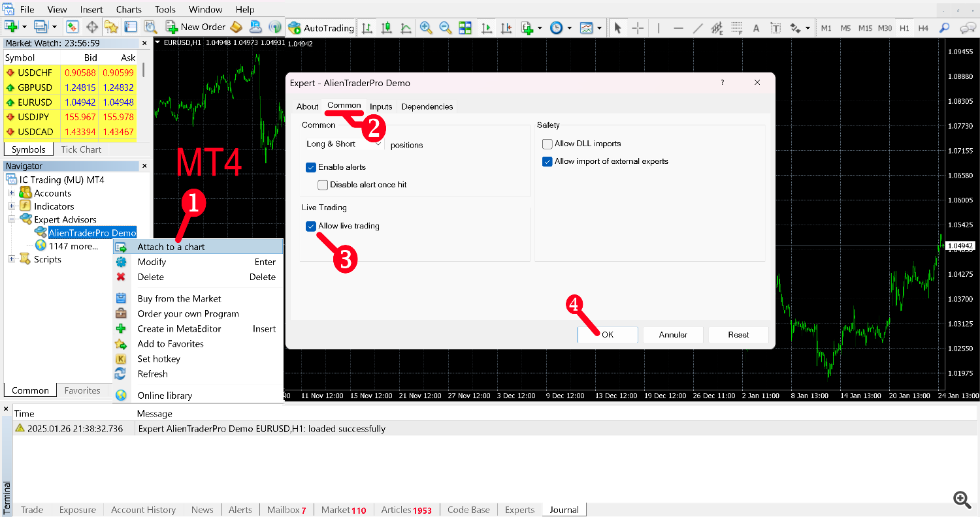
Task: Select the Text 'A' tool
Action: tap(756, 28)
